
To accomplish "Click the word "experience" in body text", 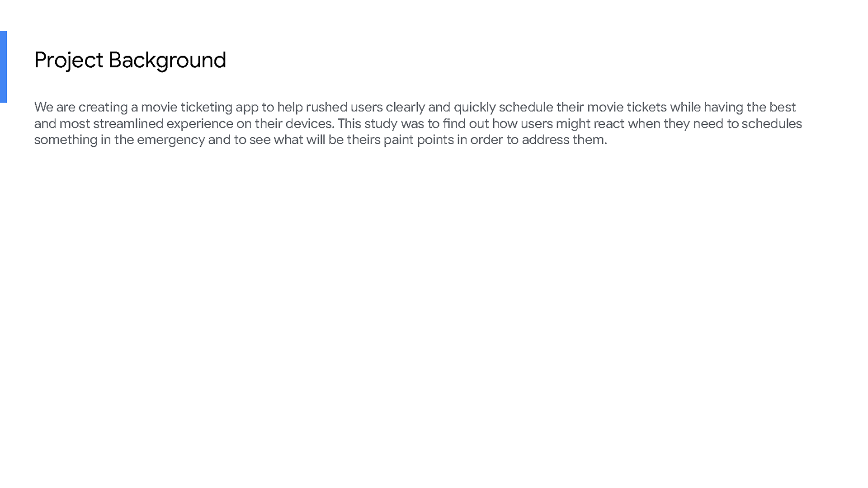I will (x=200, y=123).
